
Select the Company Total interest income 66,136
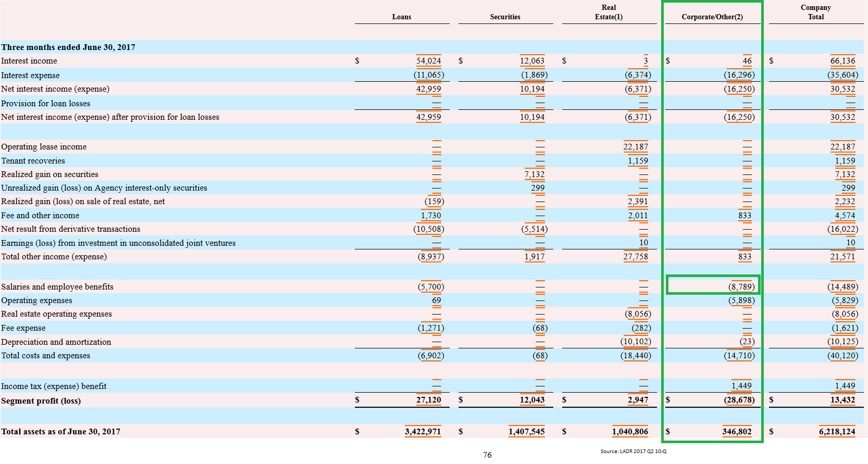843,61
